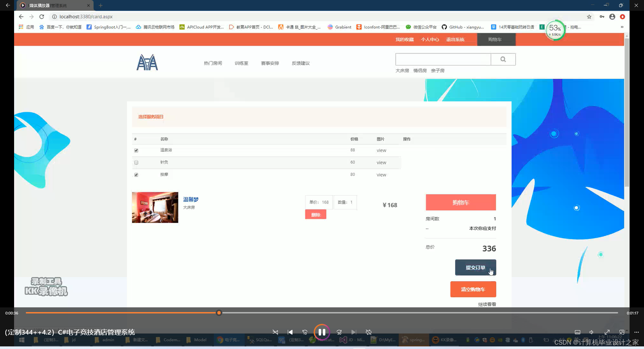Open mini view mode of player

pos(622,332)
